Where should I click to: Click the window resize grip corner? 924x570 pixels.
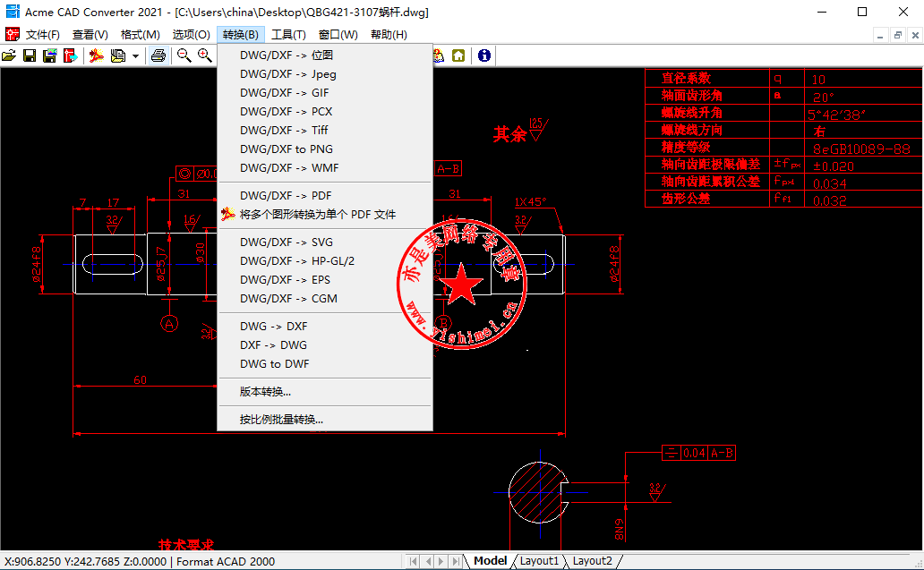coord(918,563)
